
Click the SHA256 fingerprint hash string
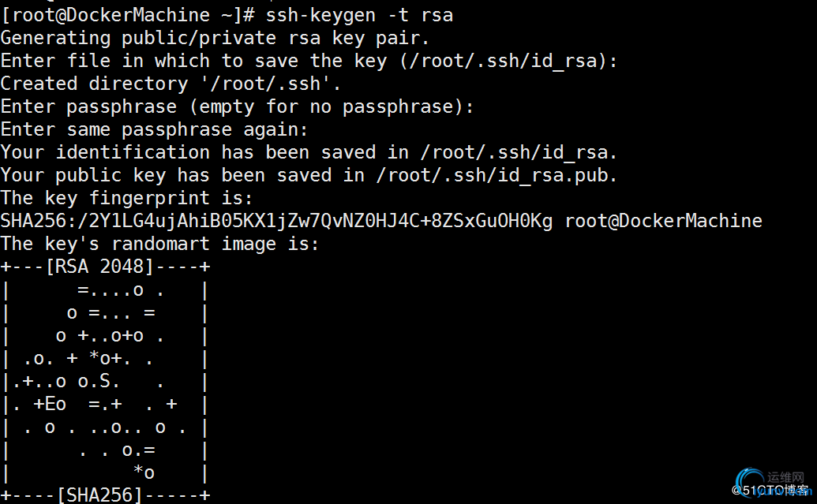(x=277, y=222)
